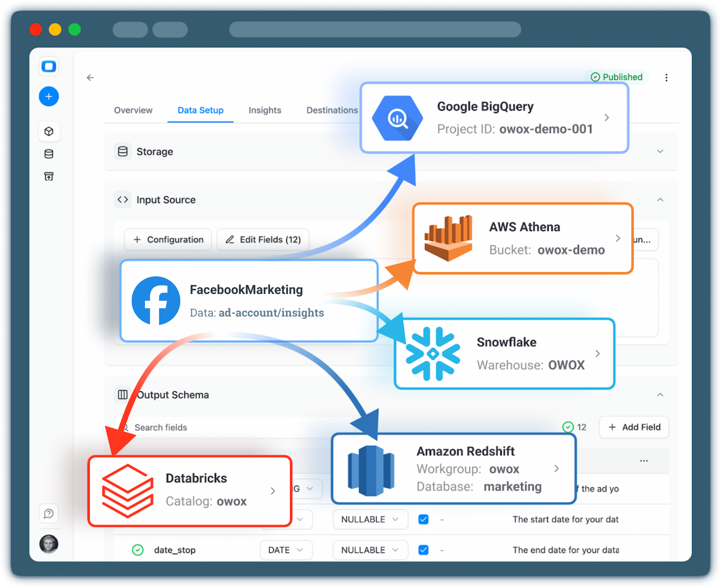Image resolution: width=721 pixels, height=588 pixels.
Task: Click the Add Field button
Action: 634,427
